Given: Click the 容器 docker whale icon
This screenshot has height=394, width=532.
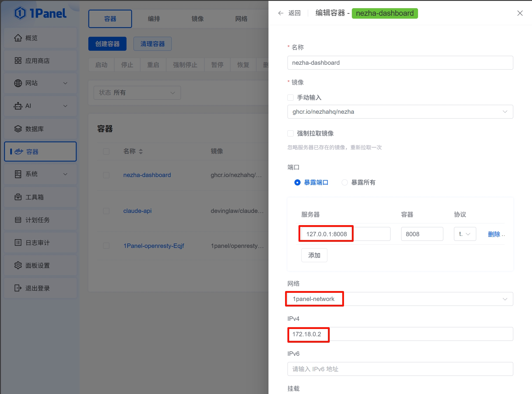Looking at the screenshot, I should 19,151.
